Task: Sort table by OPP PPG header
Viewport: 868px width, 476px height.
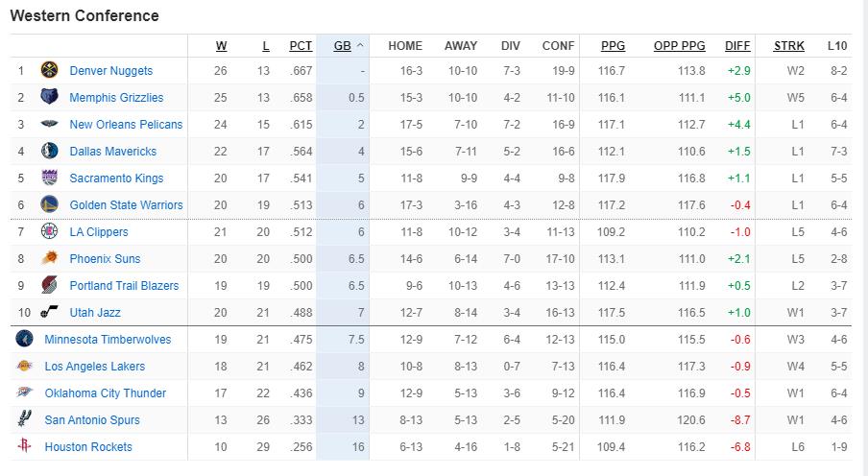Action: point(679,45)
